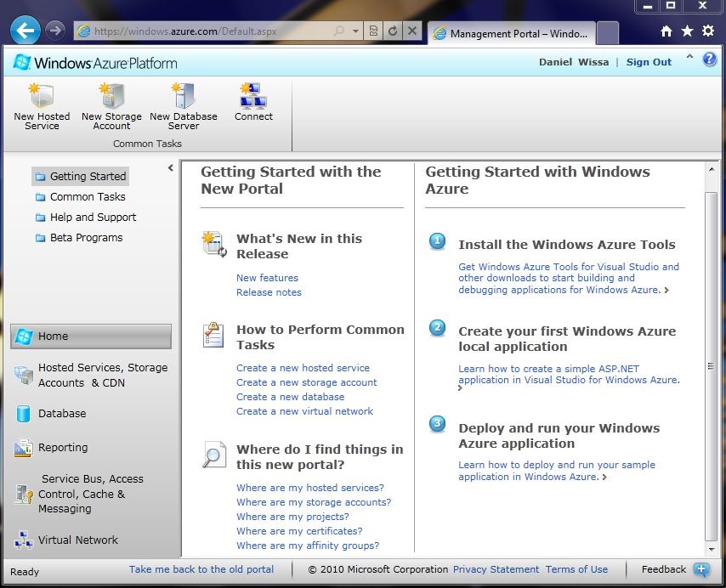Open Learn how to create a simple ASP.NET application link

[569, 374]
